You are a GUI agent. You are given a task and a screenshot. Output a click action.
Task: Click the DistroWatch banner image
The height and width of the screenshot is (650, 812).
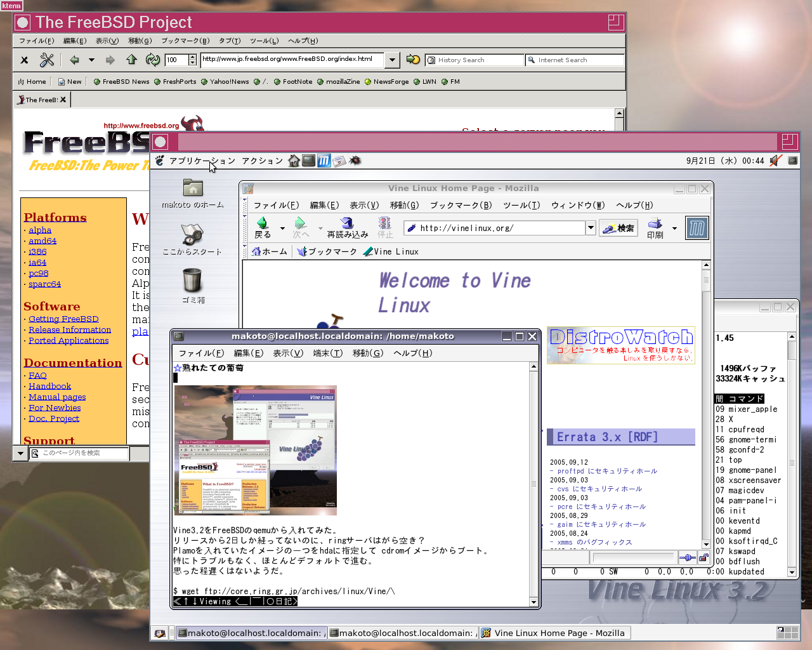621,345
